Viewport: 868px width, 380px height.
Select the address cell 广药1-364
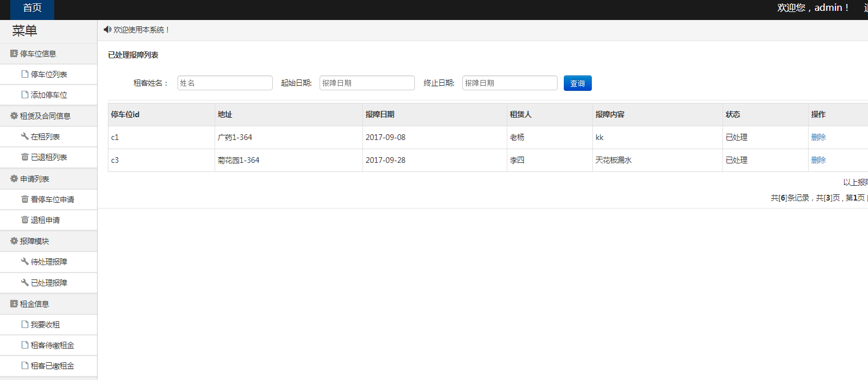point(289,137)
